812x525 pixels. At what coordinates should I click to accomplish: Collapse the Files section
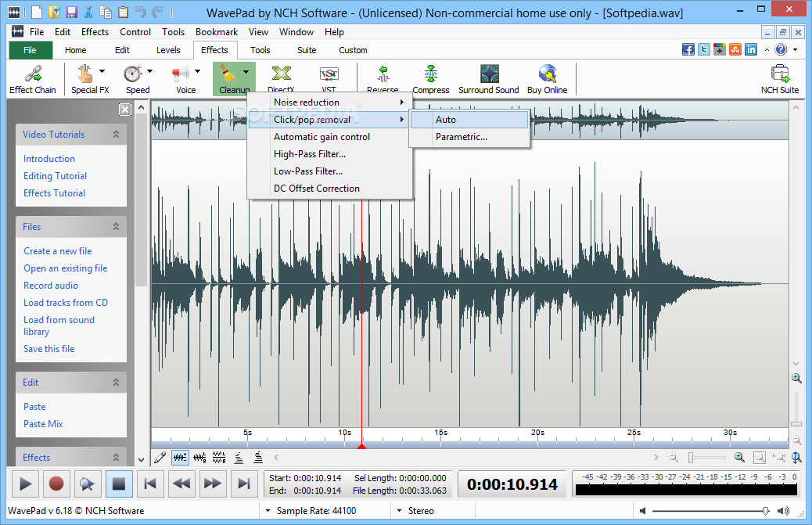click(116, 226)
